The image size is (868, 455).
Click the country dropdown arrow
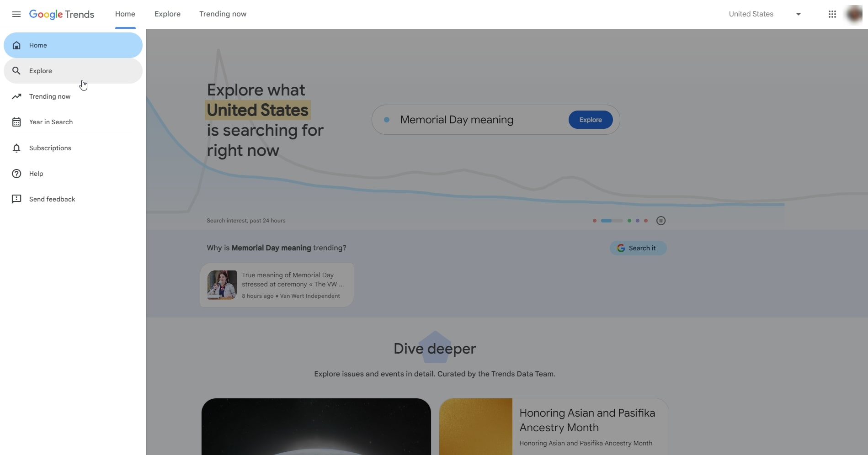coord(799,14)
